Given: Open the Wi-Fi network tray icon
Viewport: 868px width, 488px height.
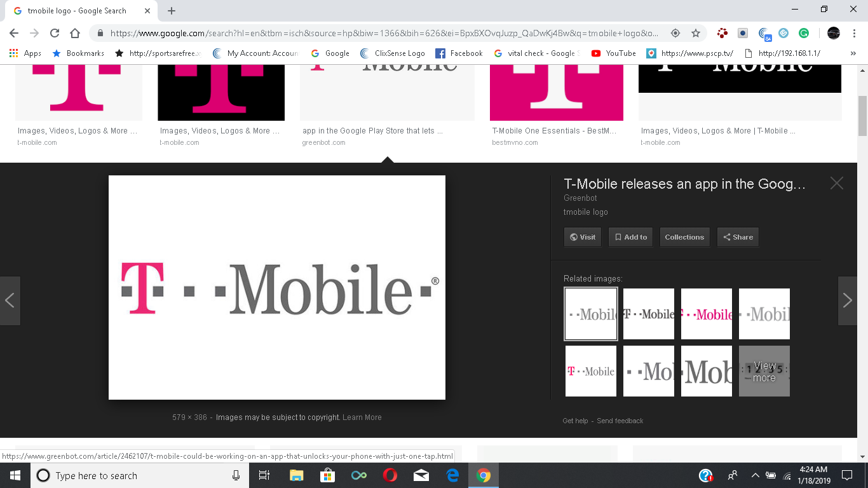Looking at the screenshot, I should pos(788,475).
